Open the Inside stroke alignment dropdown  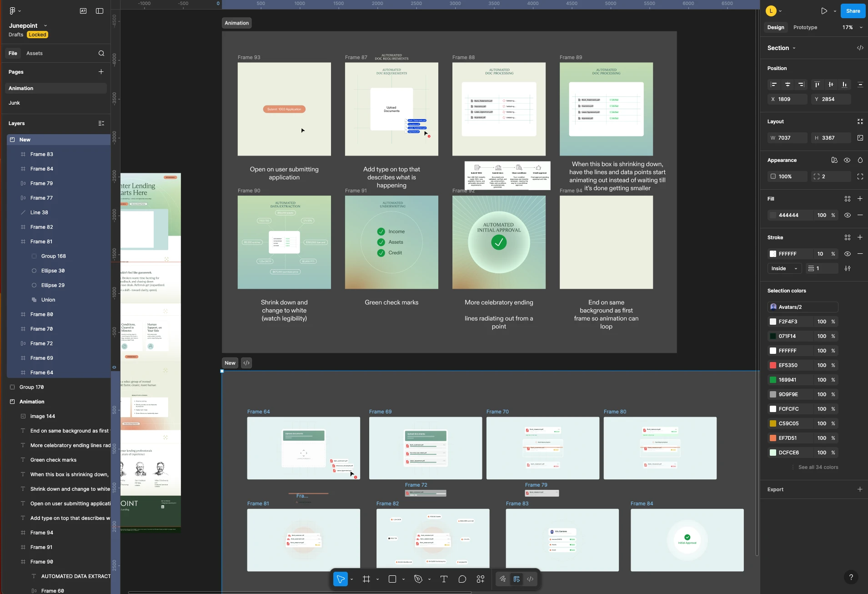click(784, 268)
